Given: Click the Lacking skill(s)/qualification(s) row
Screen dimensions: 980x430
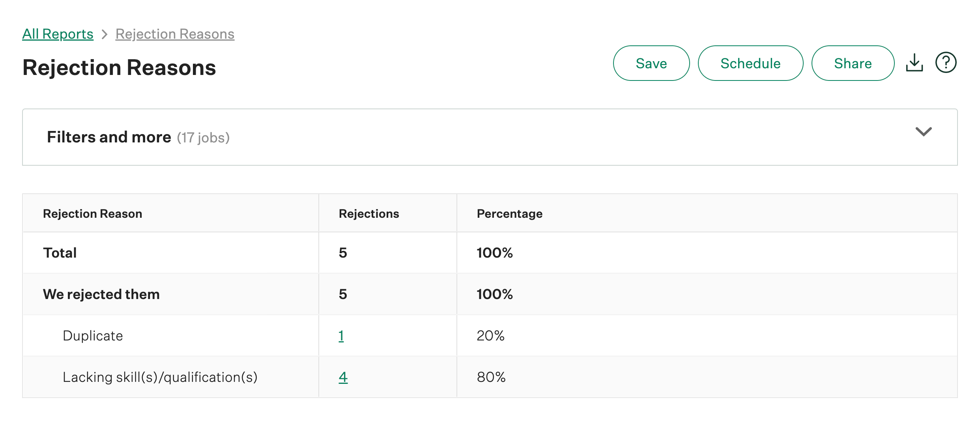Looking at the screenshot, I should 160,377.
